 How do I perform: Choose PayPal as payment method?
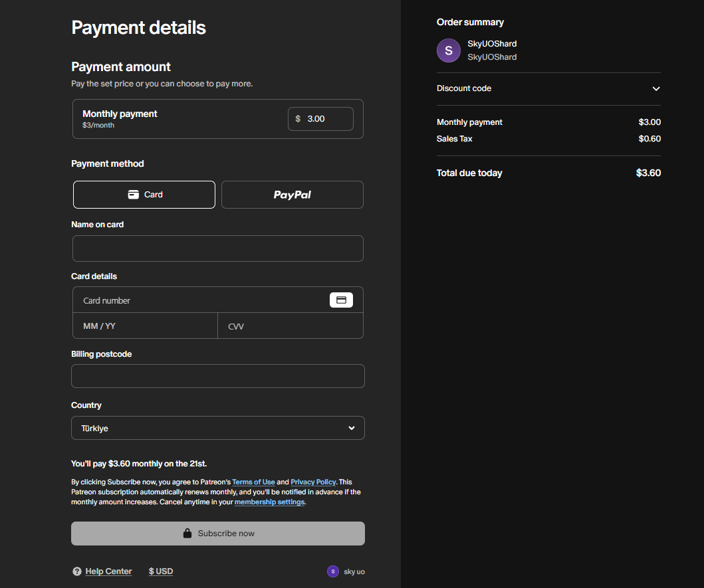tap(292, 195)
